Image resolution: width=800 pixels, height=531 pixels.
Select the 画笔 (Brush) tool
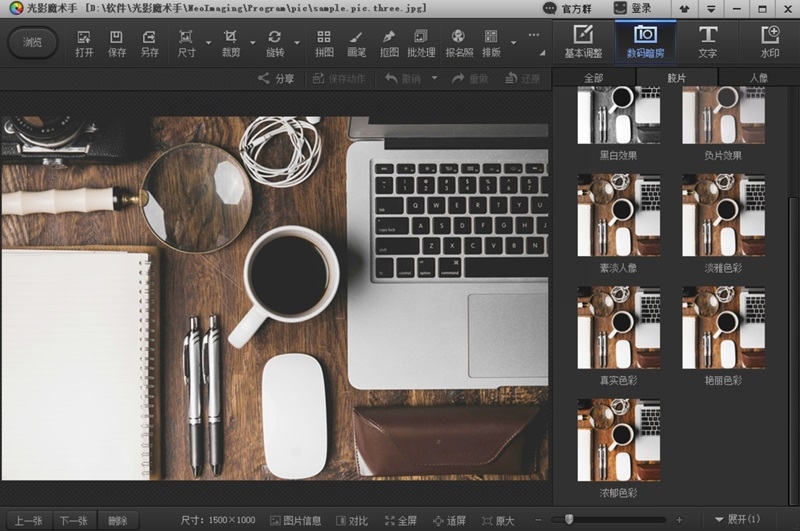click(356, 43)
